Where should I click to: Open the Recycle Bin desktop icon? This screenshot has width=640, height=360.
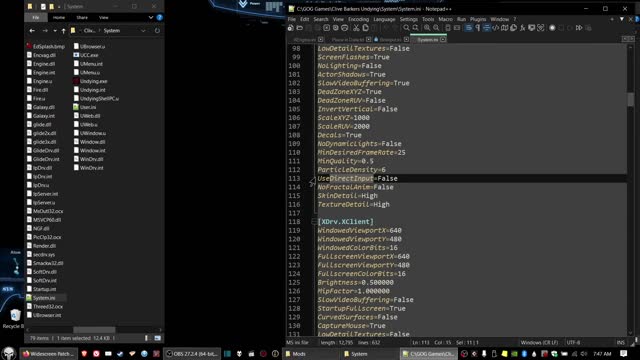click(x=15, y=319)
